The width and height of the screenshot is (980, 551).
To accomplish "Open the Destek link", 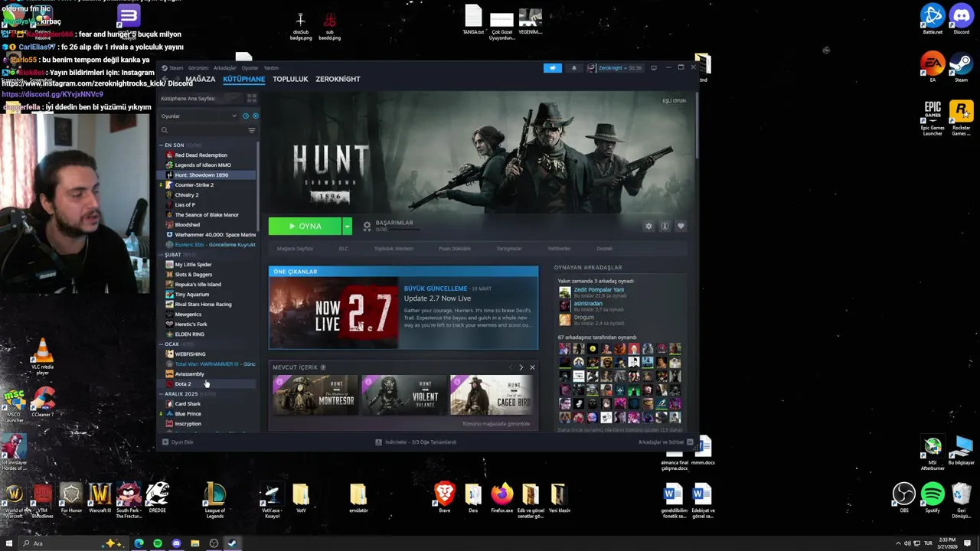I will 604,249.
